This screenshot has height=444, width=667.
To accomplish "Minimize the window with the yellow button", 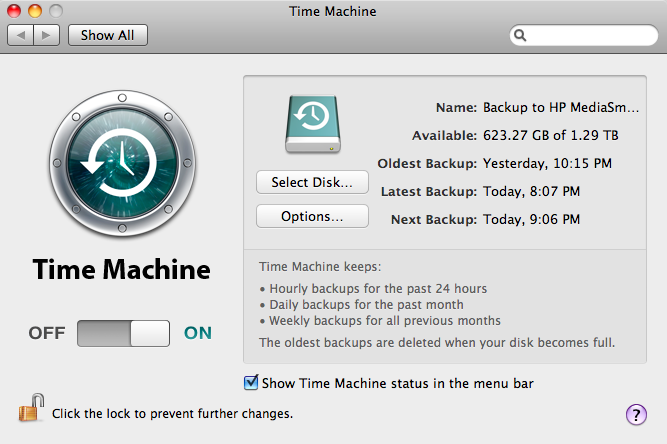I will 35,11.
